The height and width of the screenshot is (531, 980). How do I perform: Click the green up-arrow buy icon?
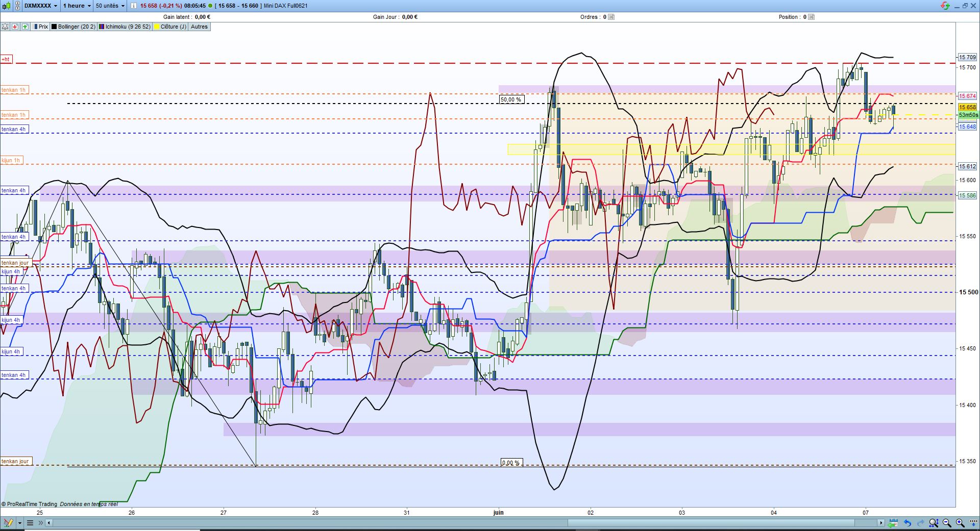point(25,27)
